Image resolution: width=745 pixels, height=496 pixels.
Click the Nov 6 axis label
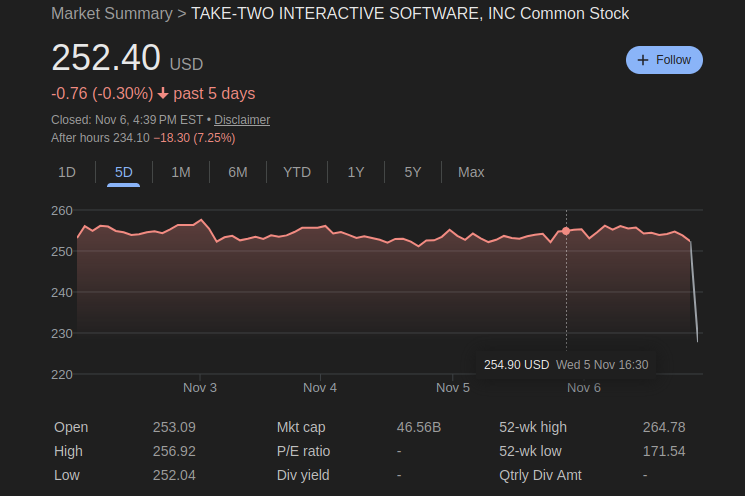(x=584, y=388)
